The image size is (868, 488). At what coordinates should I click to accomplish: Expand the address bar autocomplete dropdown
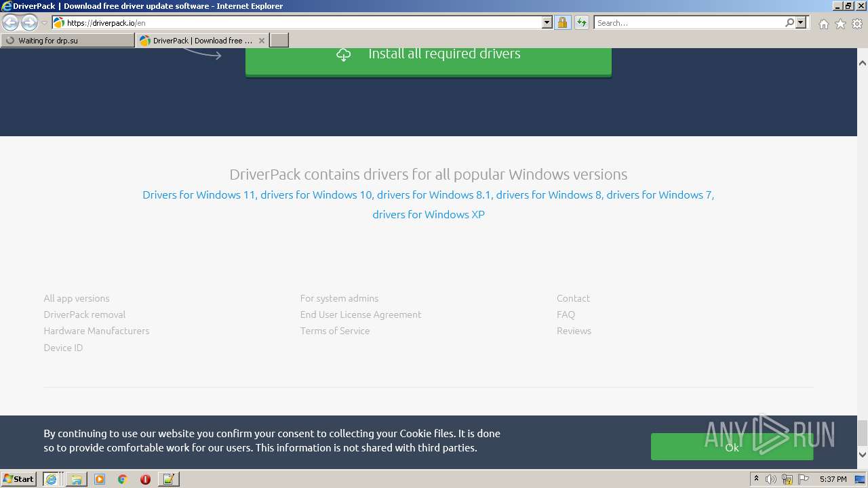pos(547,22)
